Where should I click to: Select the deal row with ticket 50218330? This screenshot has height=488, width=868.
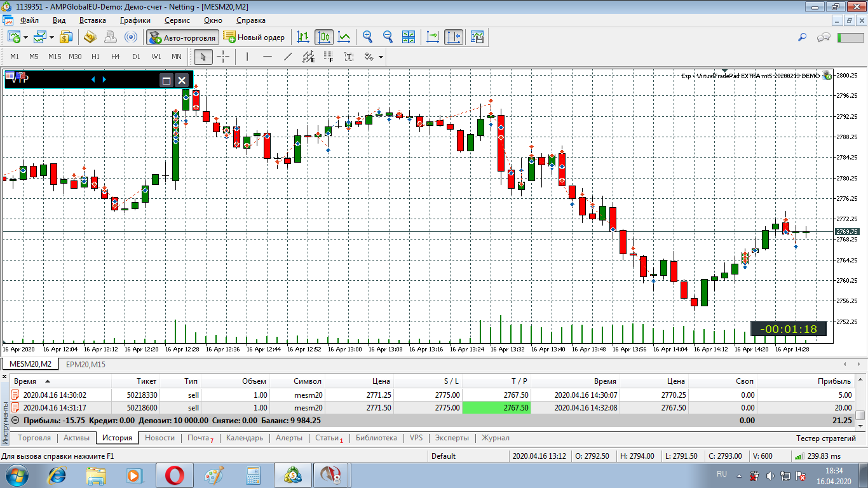pos(432,395)
